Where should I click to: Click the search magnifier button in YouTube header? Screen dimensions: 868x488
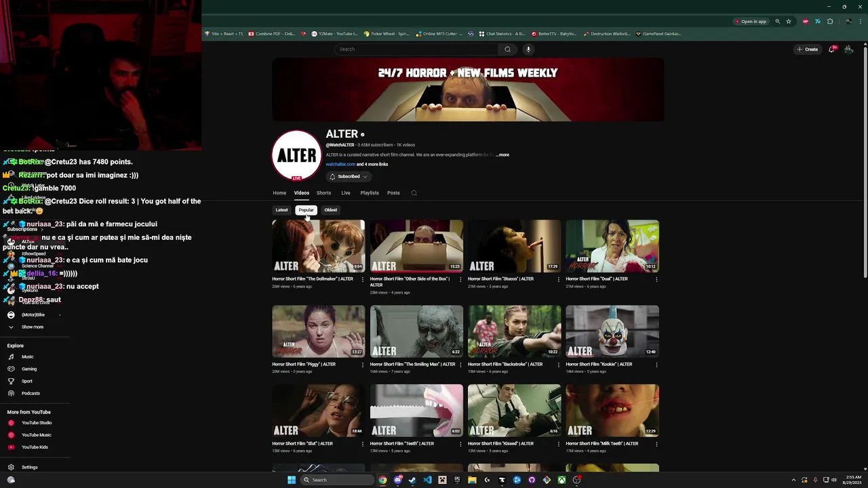pyautogui.click(x=507, y=49)
